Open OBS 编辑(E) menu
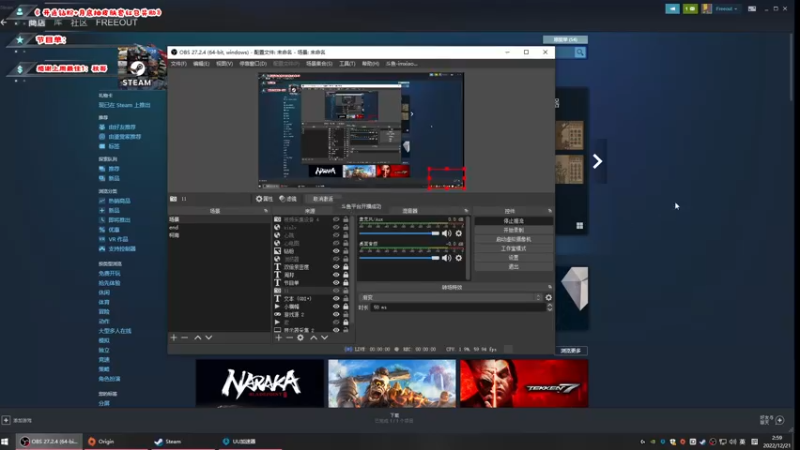 pos(201,64)
